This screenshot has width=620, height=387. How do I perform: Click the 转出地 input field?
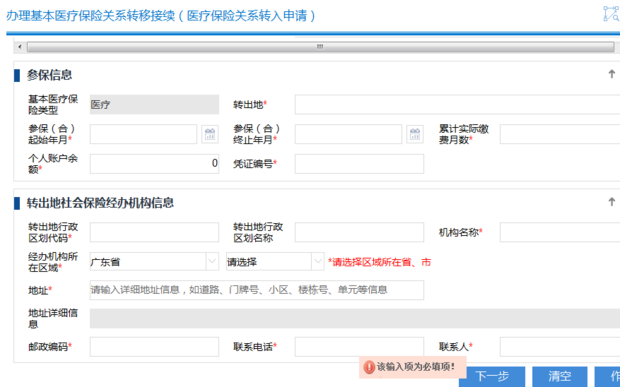pyautogui.click(x=457, y=104)
